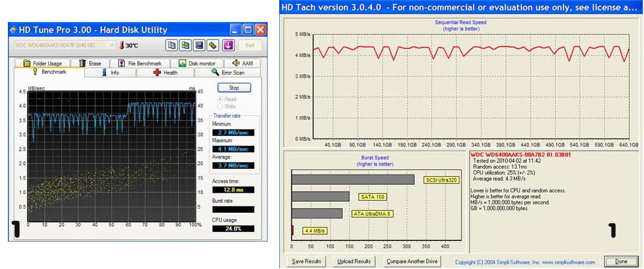
Task: Click the Maximum 4.1 MB/sec value field
Action: 233,149
